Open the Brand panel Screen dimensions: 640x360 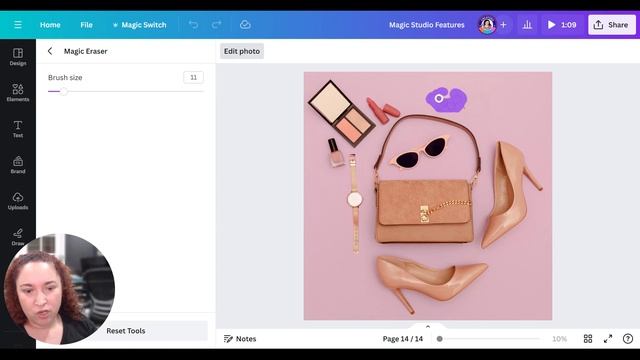(x=18, y=164)
